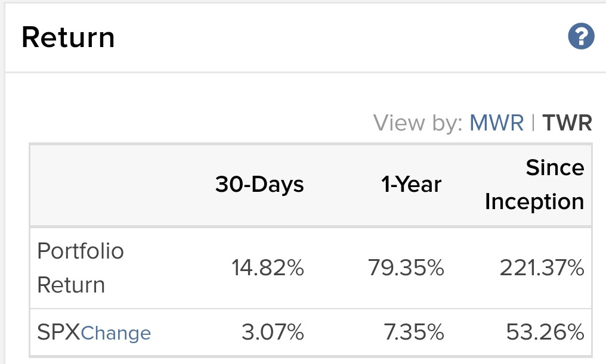
Task: Click the SPX Change link
Action: (116, 333)
